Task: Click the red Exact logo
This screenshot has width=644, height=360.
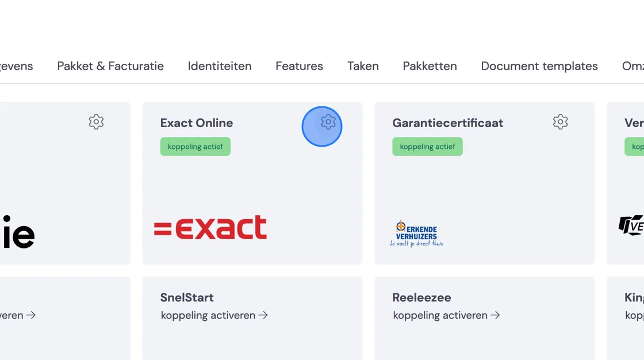Action: tap(210, 227)
